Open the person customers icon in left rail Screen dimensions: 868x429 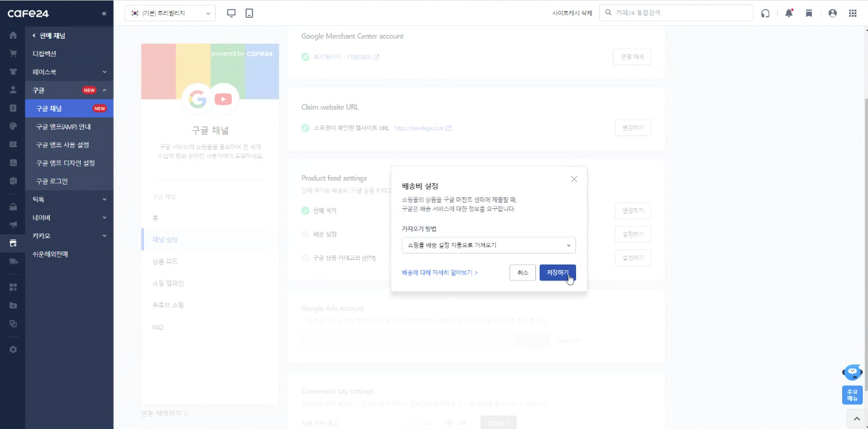(x=13, y=90)
